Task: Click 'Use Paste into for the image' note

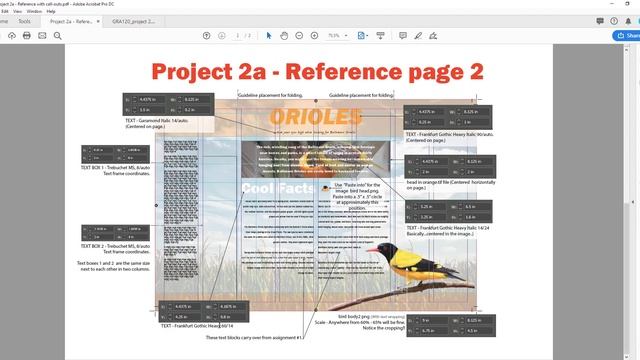Action: [357, 196]
